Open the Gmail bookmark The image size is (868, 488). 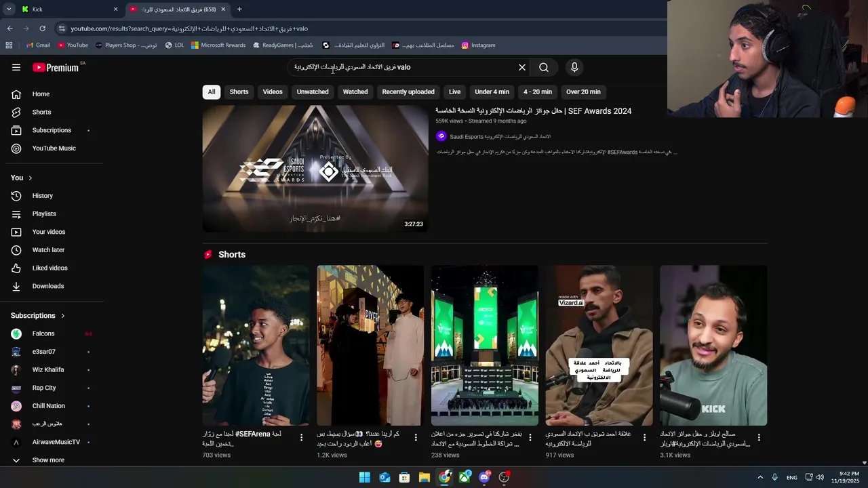tap(38, 45)
